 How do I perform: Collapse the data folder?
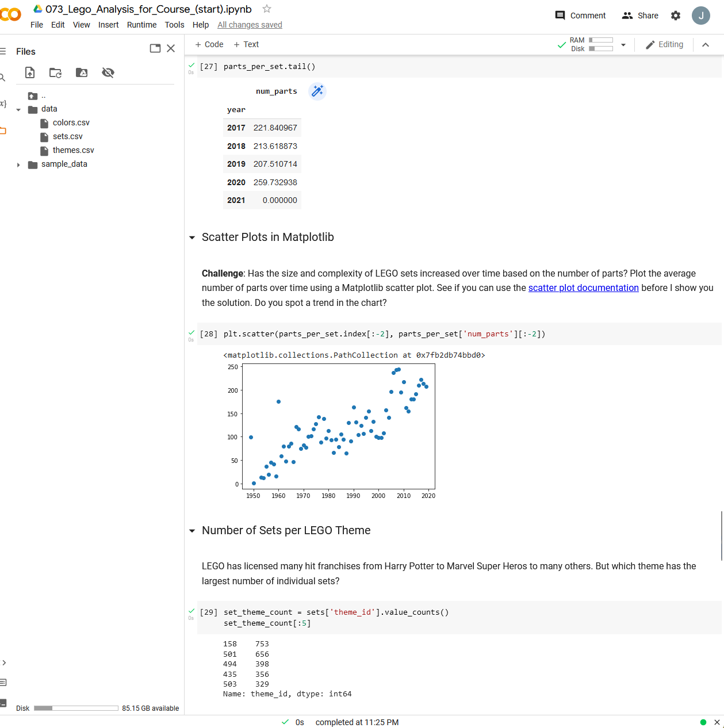(18, 109)
